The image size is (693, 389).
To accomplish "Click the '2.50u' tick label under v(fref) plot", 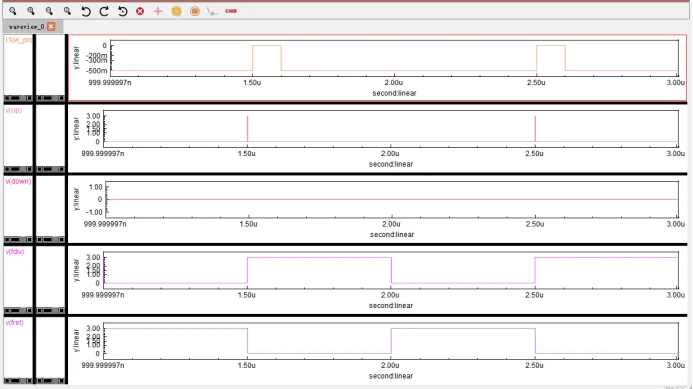I will pyautogui.click(x=534, y=366).
